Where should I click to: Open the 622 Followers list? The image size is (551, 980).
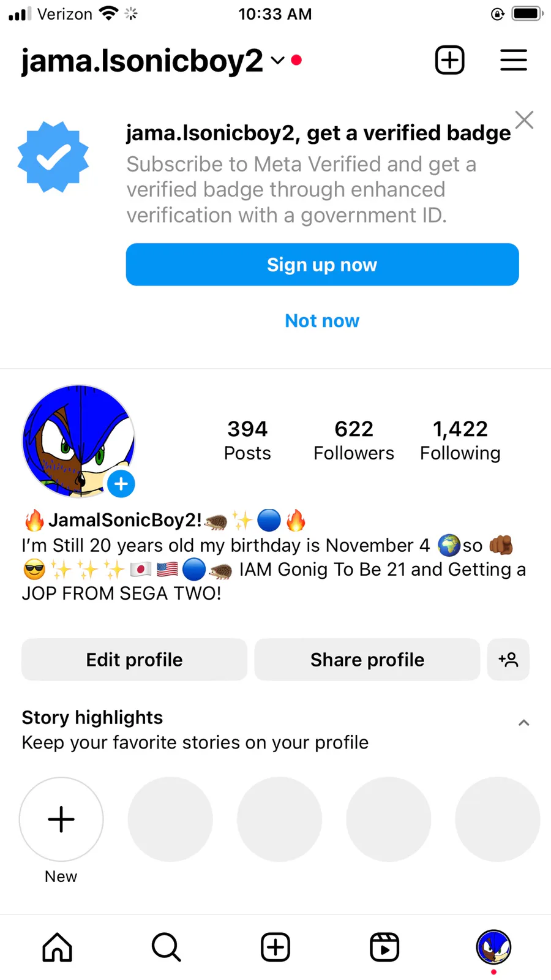[x=354, y=440]
